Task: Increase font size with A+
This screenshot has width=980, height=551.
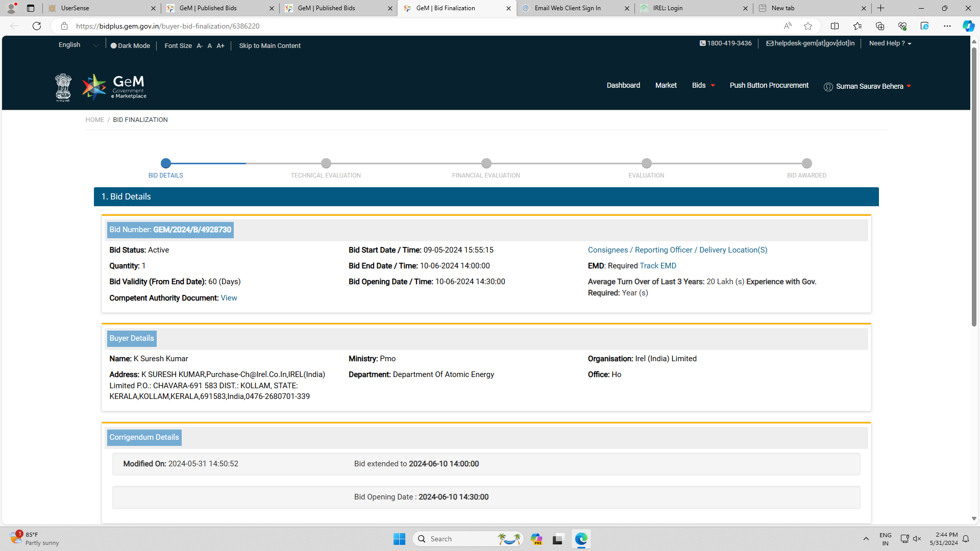Action: click(220, 46)
